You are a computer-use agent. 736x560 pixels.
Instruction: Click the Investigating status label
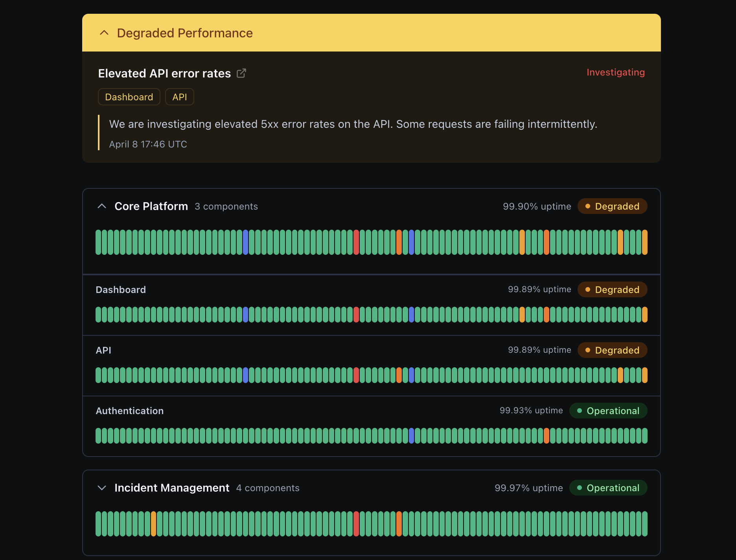click(x=615, y=72)
